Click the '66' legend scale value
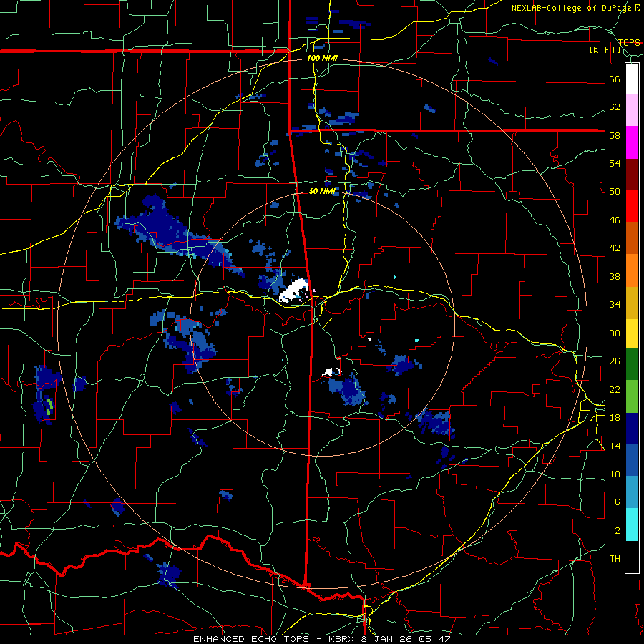 click(x=615, y=79)
